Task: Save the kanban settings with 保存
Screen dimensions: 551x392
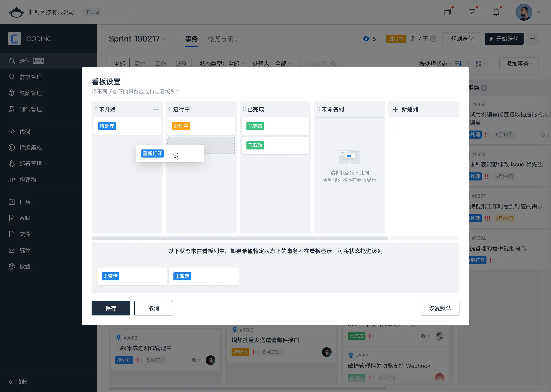Action: click(x=111, y=308)
